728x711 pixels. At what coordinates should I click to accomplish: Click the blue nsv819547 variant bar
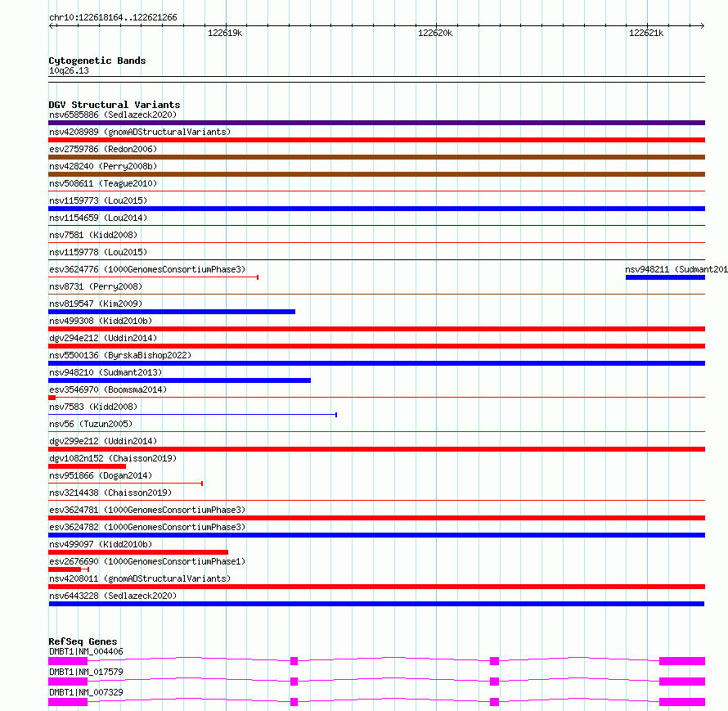pyautogui.click(x=172, y=312)
